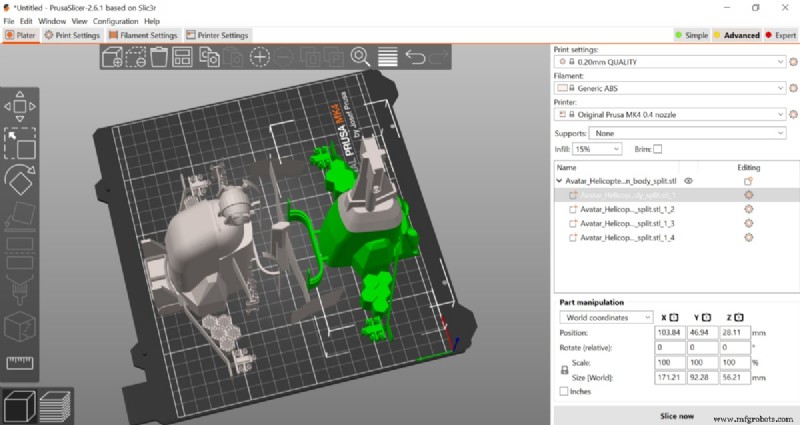The width and height of the screenshot is (800, 425).
Task: Open the Configuration menu
Action: click(x=115, y=21)
